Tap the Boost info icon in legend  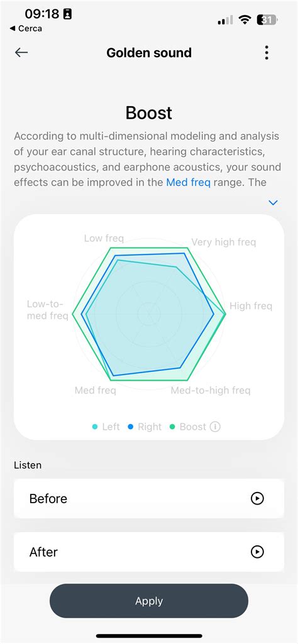[x=215, y=427]
